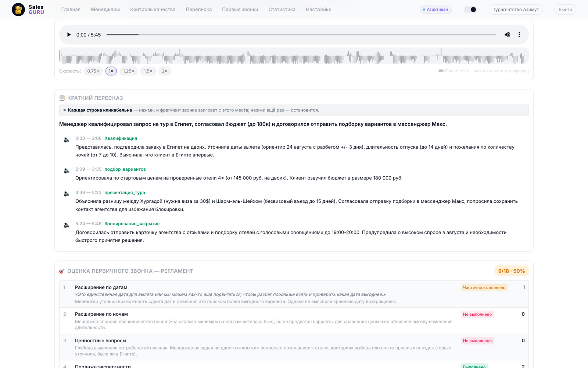The height and width of the screenshot is (368, 588).
Task: Set playback speed to 1×
Action: pyautogui.click(x=111, y=71)
